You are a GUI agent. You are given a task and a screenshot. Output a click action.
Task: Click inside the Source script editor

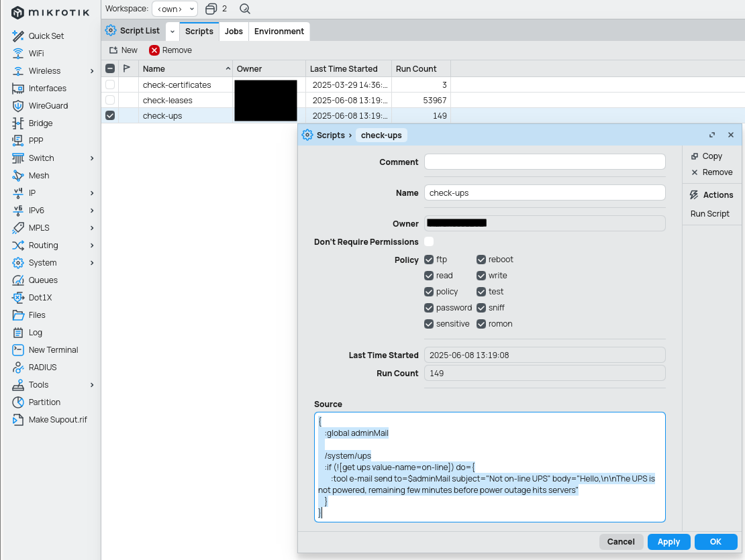pyautogui.click(x=489, y=467)
